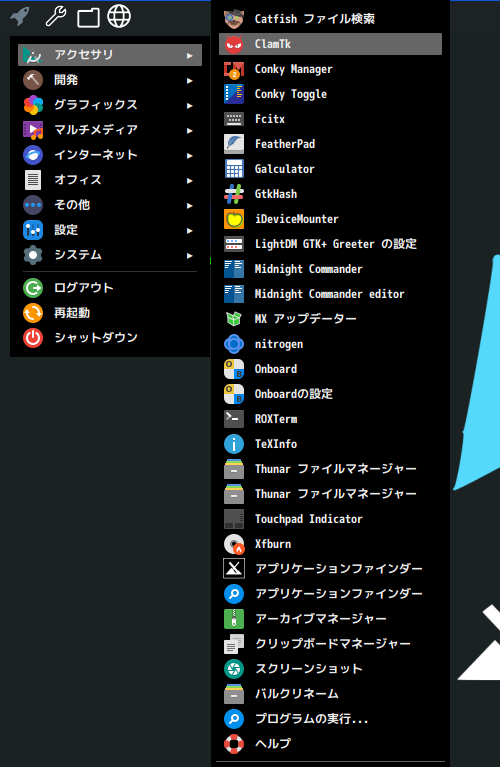500x767 pixels.
Task: Click the LightDM GTK+ Greeter icon
Action: click(x=234, y=244)
